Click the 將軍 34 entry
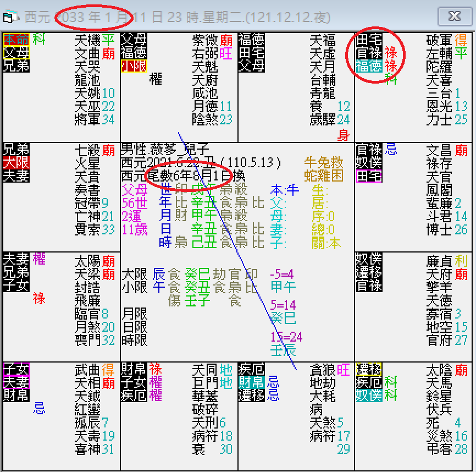The width and height of the screenshot is (476, 472). tap(95, 119)
